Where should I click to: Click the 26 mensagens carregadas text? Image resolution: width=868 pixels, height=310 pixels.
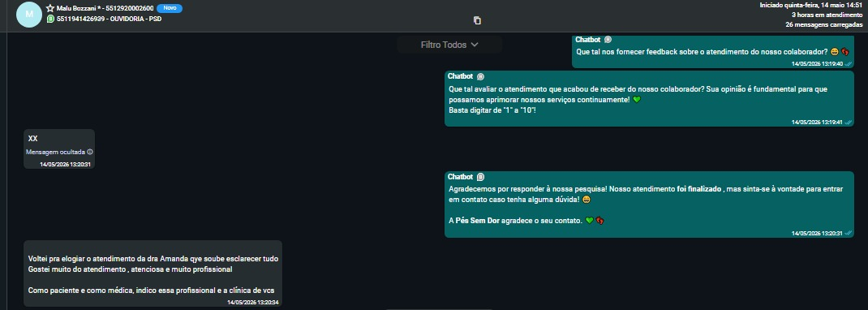pos(823,24)
